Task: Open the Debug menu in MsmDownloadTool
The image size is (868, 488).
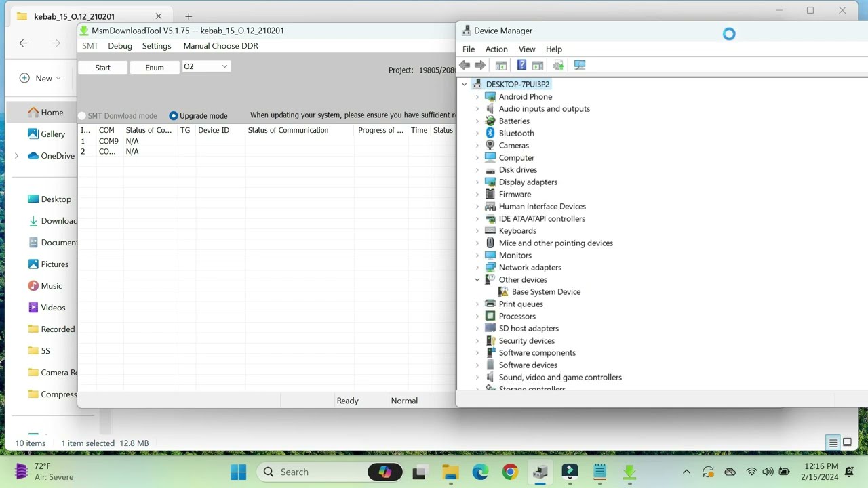Action: (x=120, y=46)
